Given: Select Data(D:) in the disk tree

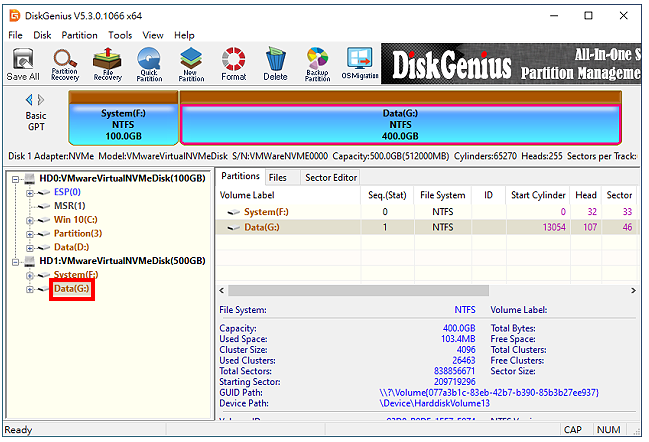Looking at the screenshot, I should (x=71, y=247).
